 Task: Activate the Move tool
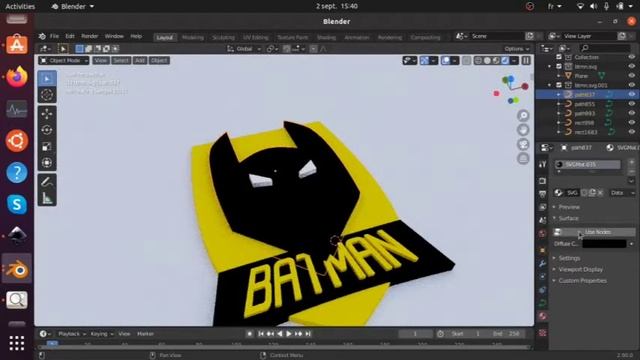pos(47,113)
